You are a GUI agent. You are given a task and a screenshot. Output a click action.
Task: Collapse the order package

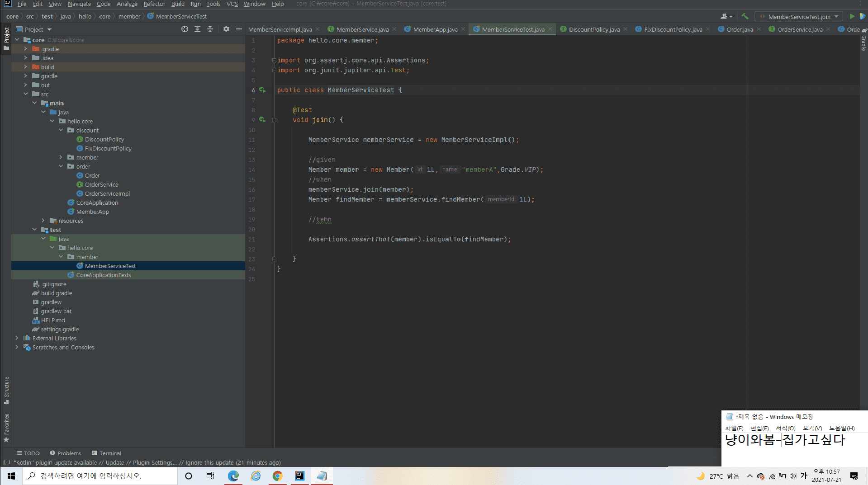[61, 166]
